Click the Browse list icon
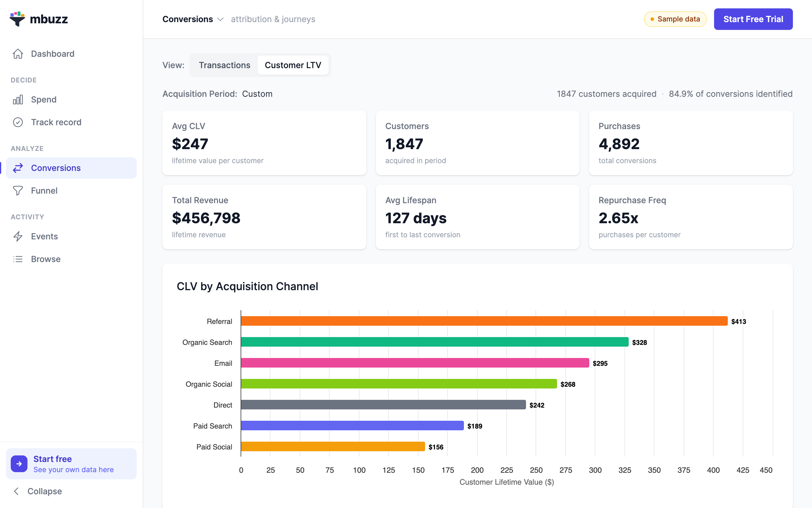Screen dimensions: 812x508 [x=18, y=259]
